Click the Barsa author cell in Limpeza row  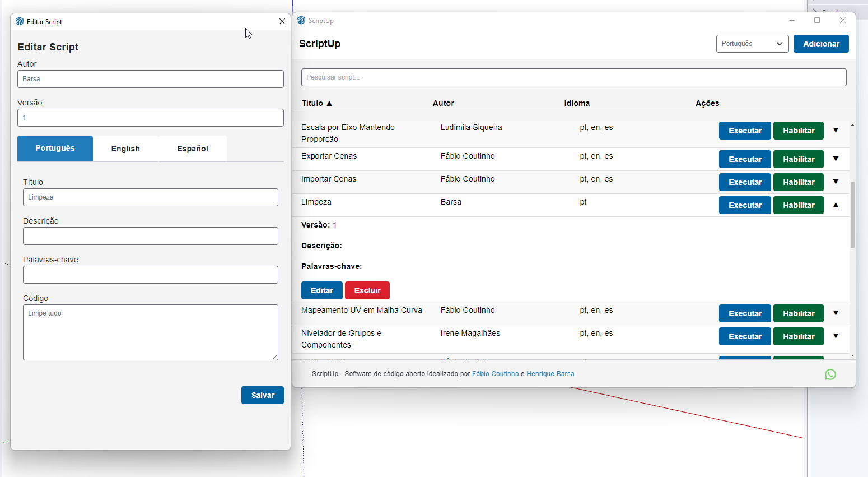click(451, 202)
